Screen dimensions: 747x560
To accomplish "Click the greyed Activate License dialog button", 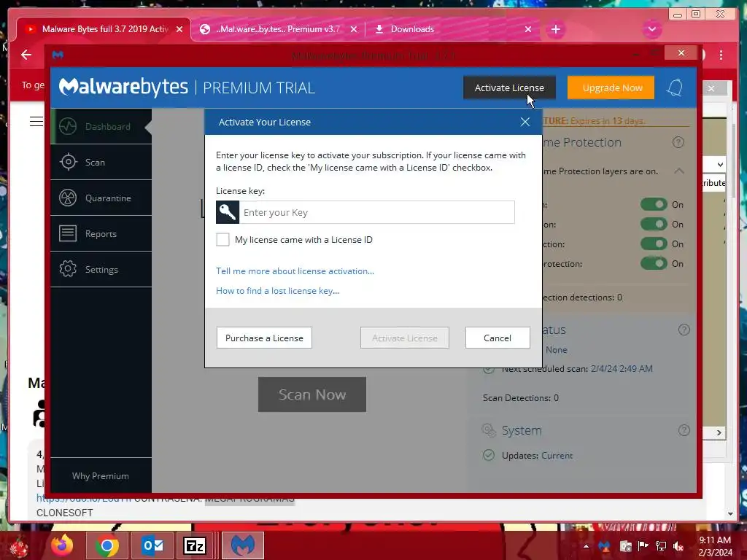I will click(x=404, y=338).
